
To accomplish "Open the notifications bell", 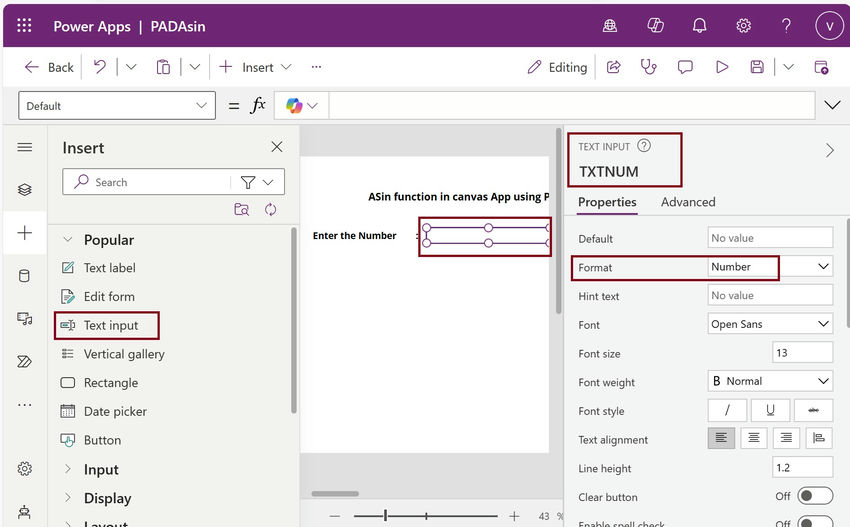I will (699, 25).
